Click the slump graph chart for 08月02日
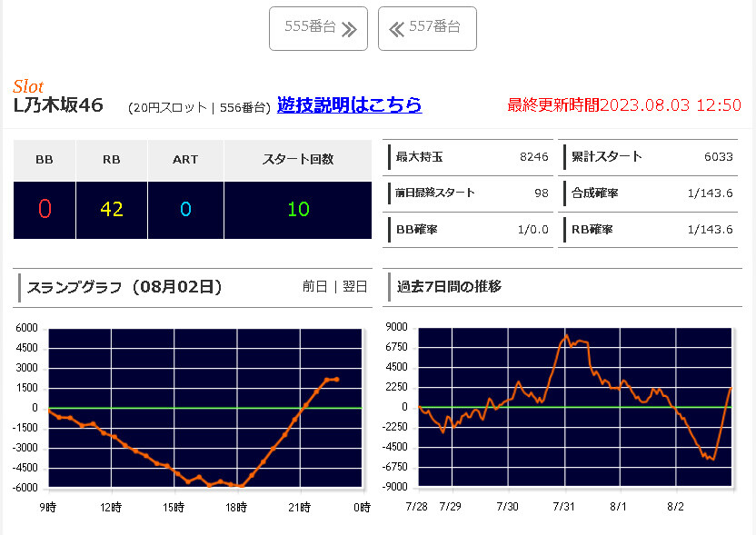Viewport: 756px width, 535px height. [x=205, y=408]
